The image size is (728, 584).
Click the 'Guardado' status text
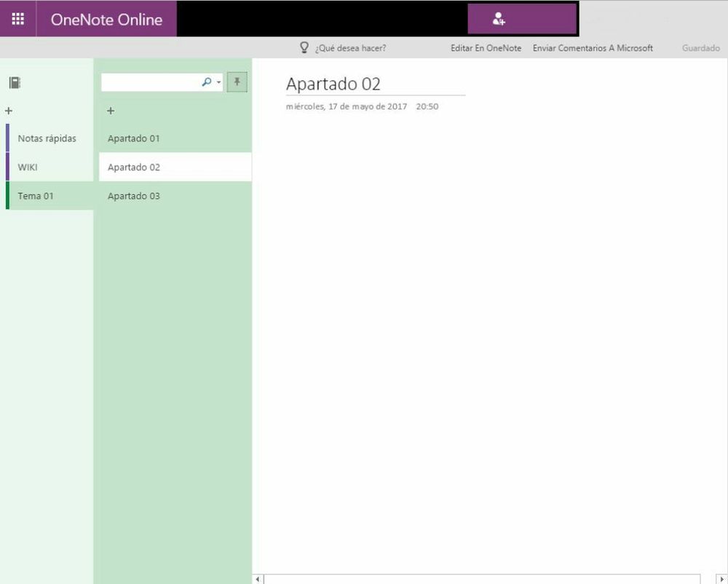point(700,48)
